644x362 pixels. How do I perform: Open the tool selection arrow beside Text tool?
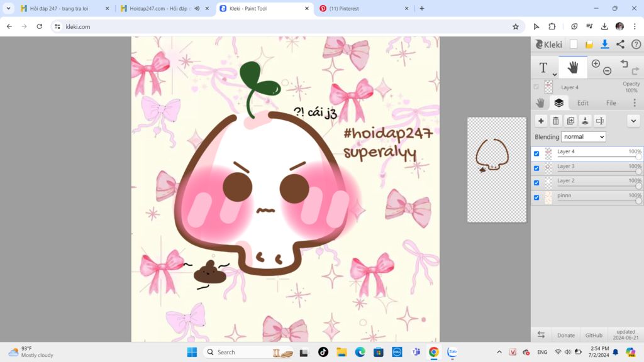tap(555, 75)
